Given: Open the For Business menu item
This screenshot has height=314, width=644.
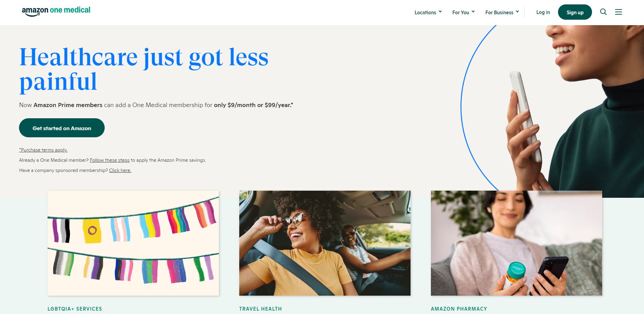Looking at the screenshot, I should tap(499, 12).
